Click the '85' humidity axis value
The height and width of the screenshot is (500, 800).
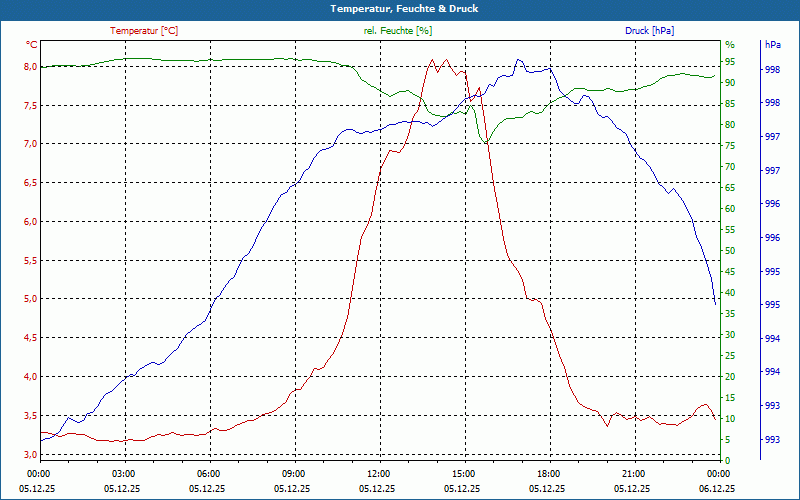coord(730,104)
